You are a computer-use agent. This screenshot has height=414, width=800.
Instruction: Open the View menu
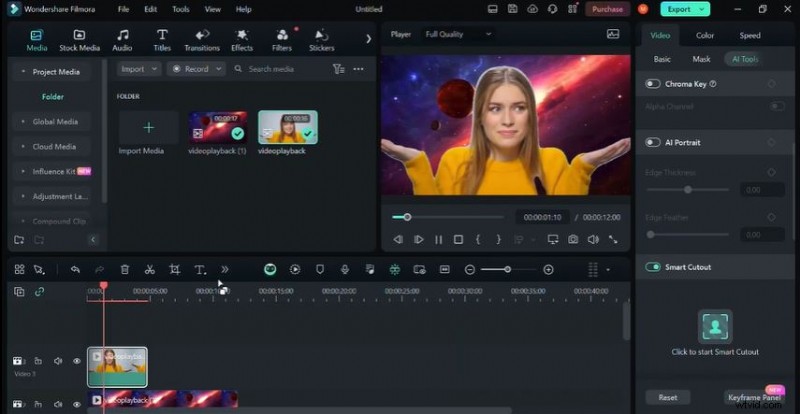coord(213,9)
